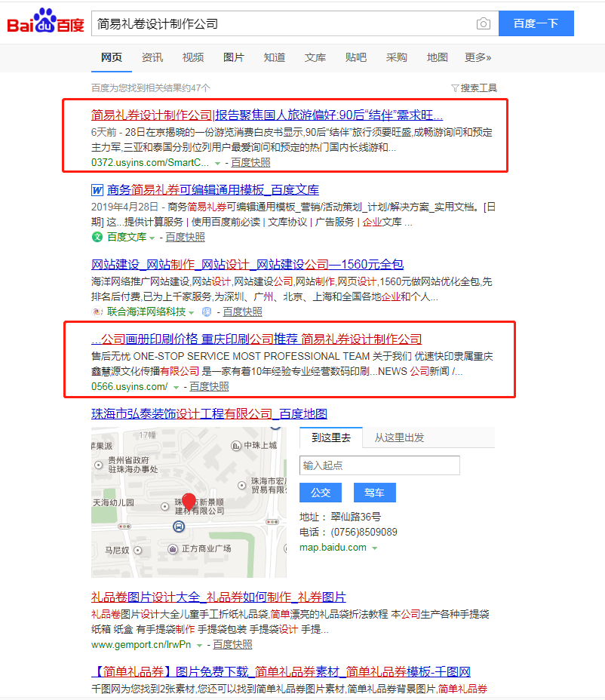The image size is (605, 700).
Task: Click the 公交 transit button
Action: click(x=321, y=493)
